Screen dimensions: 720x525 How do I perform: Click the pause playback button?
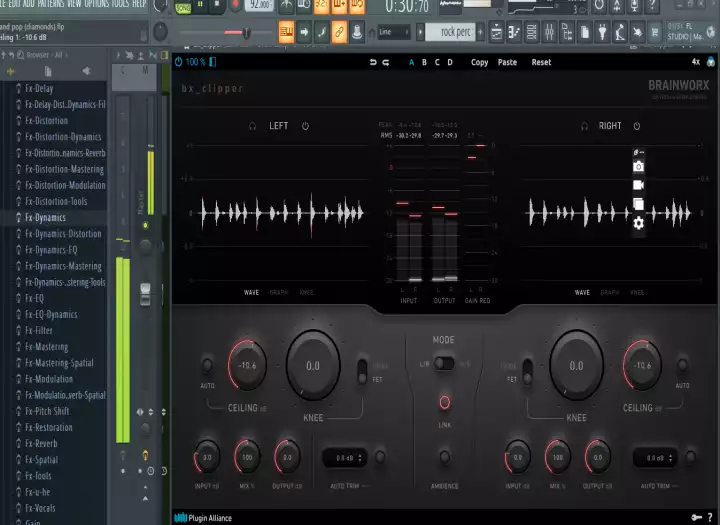pyautogui.click(x=200, y=5)
